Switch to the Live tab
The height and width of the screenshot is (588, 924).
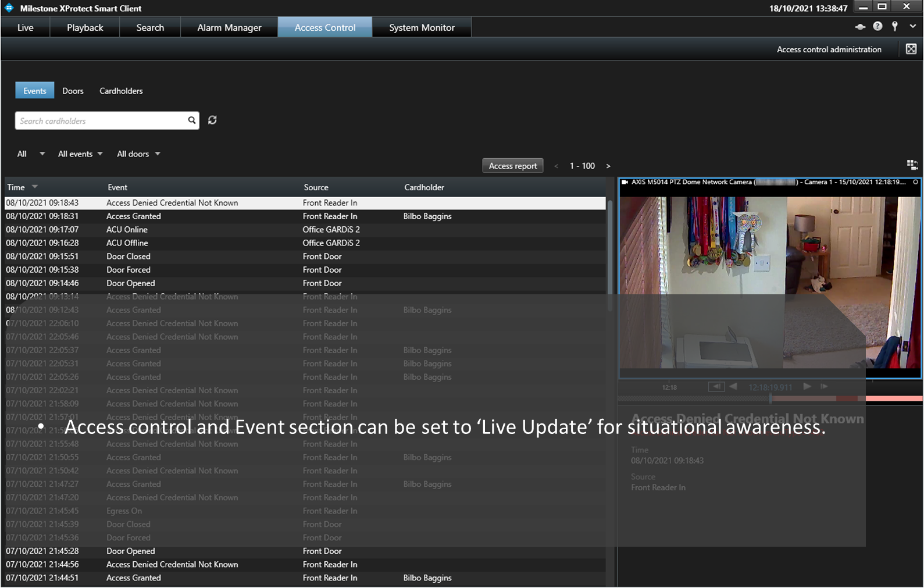coord(26,27)
